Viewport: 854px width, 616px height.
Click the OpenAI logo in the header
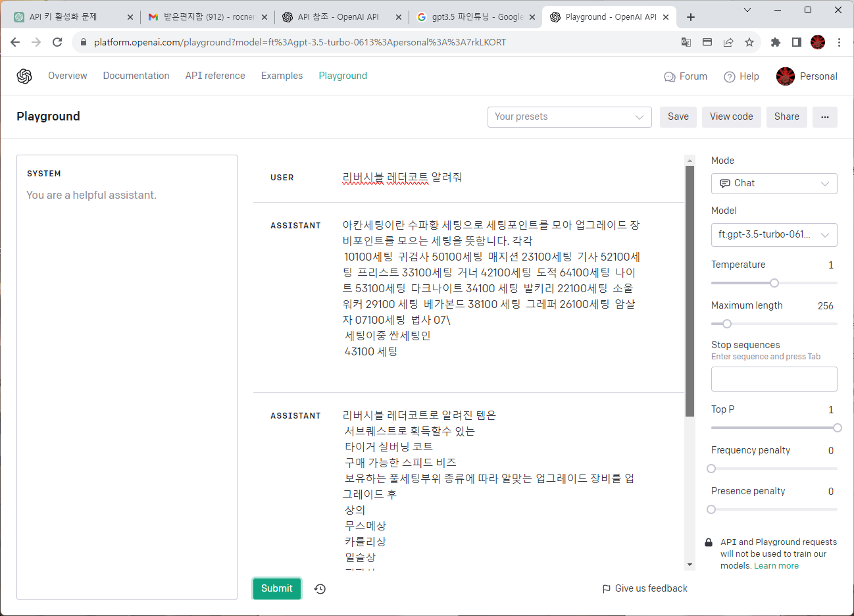click(24, 76)
